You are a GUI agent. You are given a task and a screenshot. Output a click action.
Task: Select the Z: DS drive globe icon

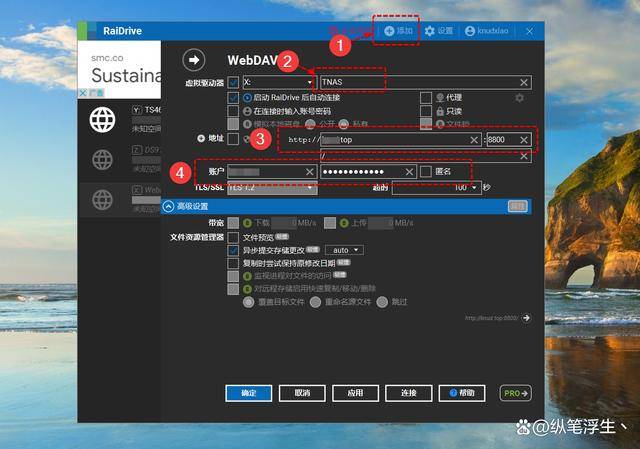[x=102, y=159]
